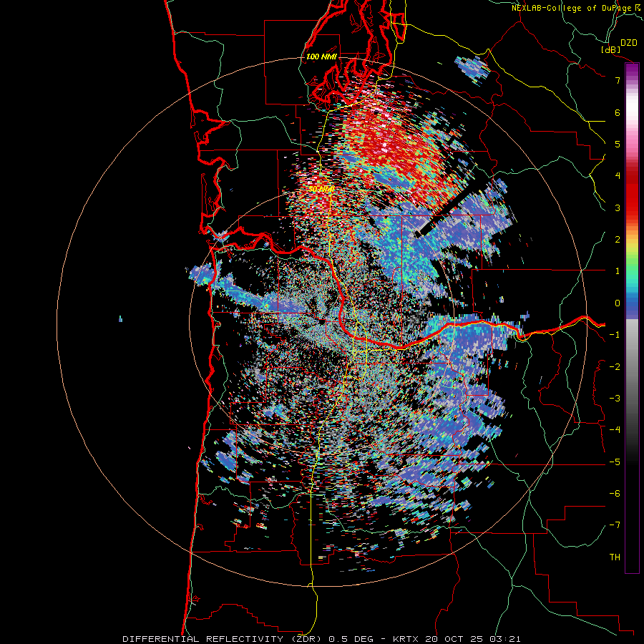The width and height of the screenshot is (644, 644).
Task: Click the -5 value on the color scale
Action: [615, 462]
